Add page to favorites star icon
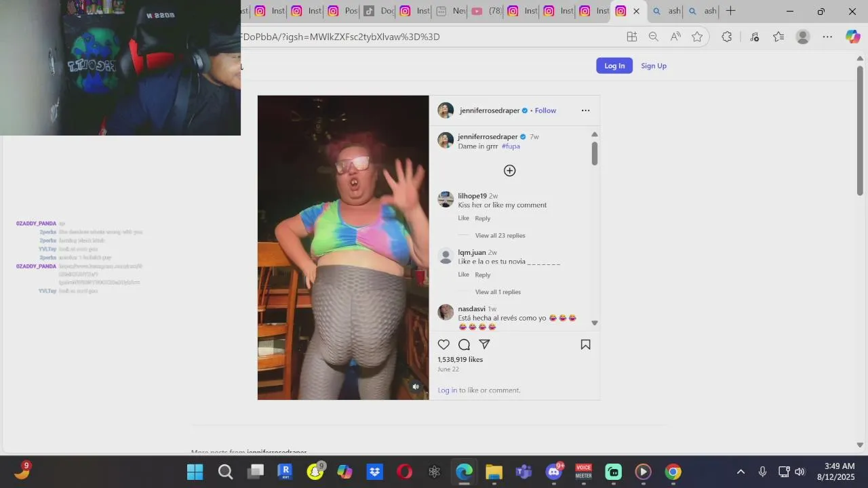Image resolution: width=868 pixels, height=488 pixels. 697,37
